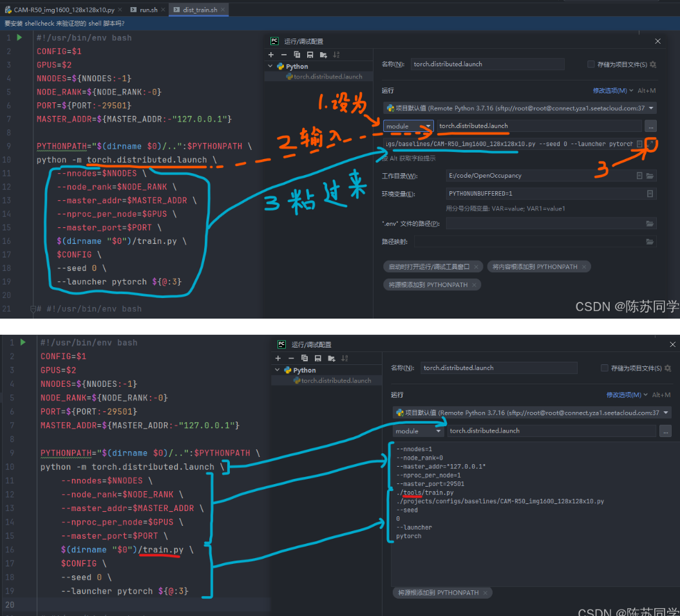The height and width of the screenshot is (616, 680).
Task: Click Save configuration icon in lower dialog
Action: click(x=318, y=358)
